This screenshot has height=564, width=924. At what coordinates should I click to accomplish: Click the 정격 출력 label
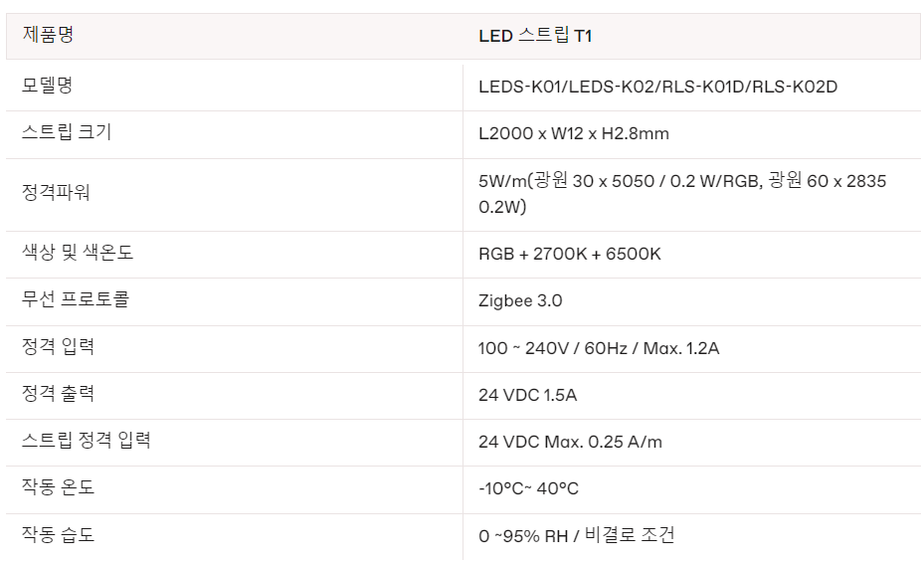coord(58,394)
